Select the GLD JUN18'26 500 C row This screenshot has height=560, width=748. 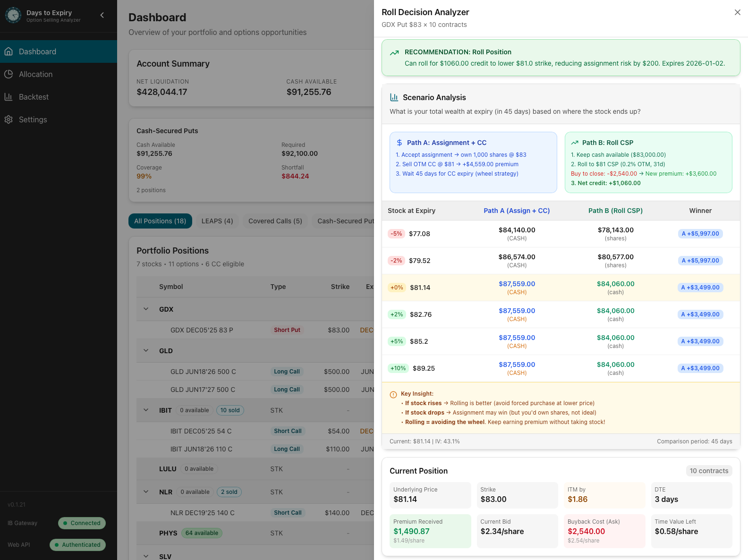click(255, 372)
